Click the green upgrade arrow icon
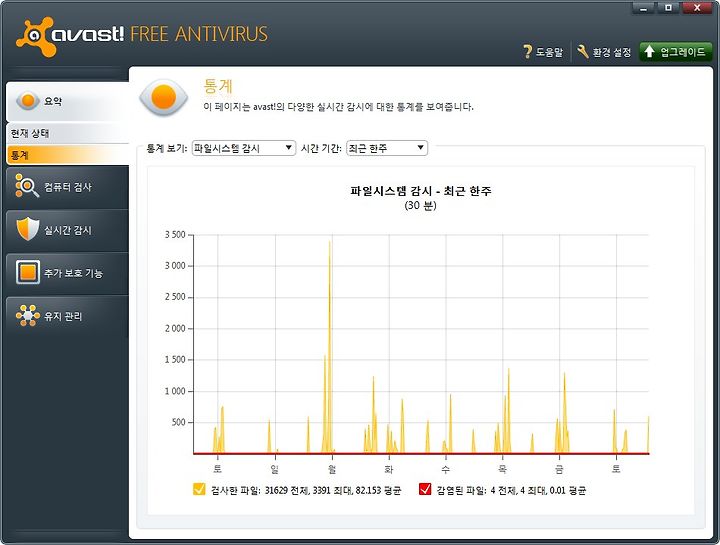Image resolution: width=720 pixels, height=545 pixels. 649,51
